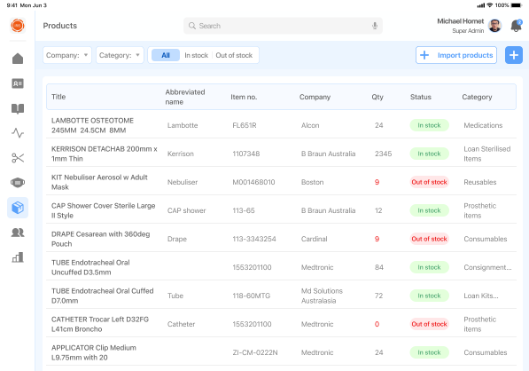Open the LAMBOTTE OSTEOTOME product row
This screenshot has width=529, height=371.
click(x=281, y=125)
